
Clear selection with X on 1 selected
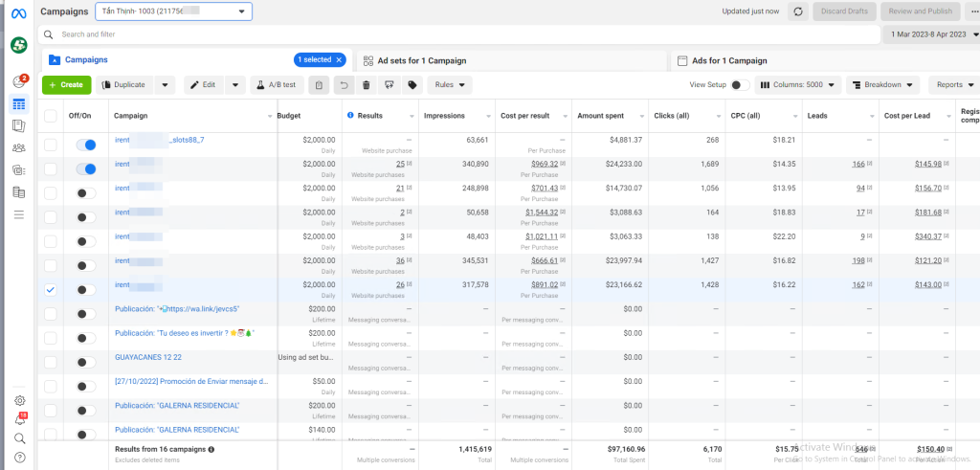[x=339, y=60]
